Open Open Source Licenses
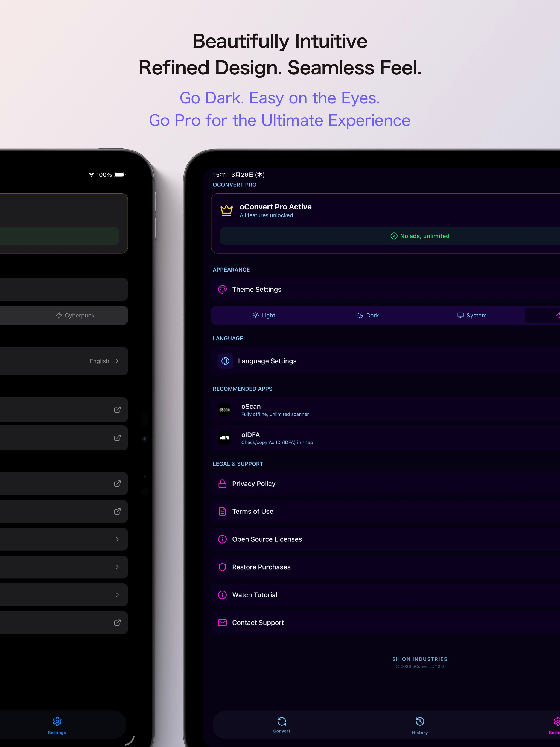This screenshot has width=560, height=747. point(385,539)
